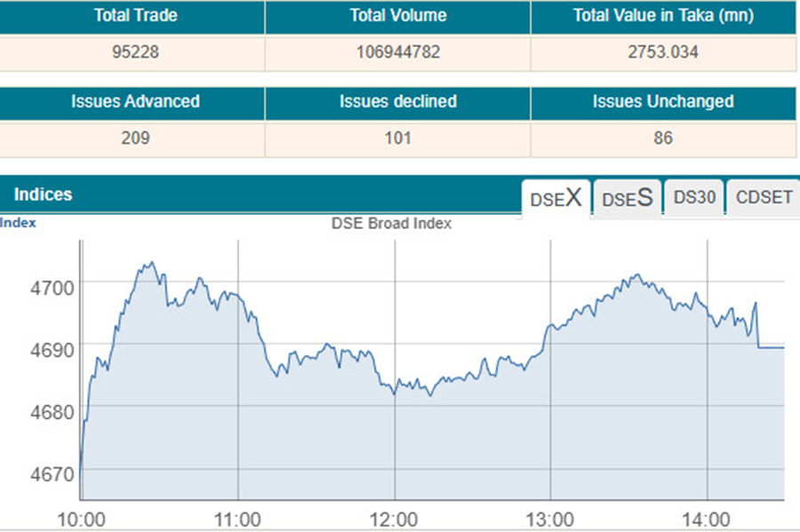This screenshot has width=800, height=532.
Task: Select the DS30 tab
Action: [693, 198]
